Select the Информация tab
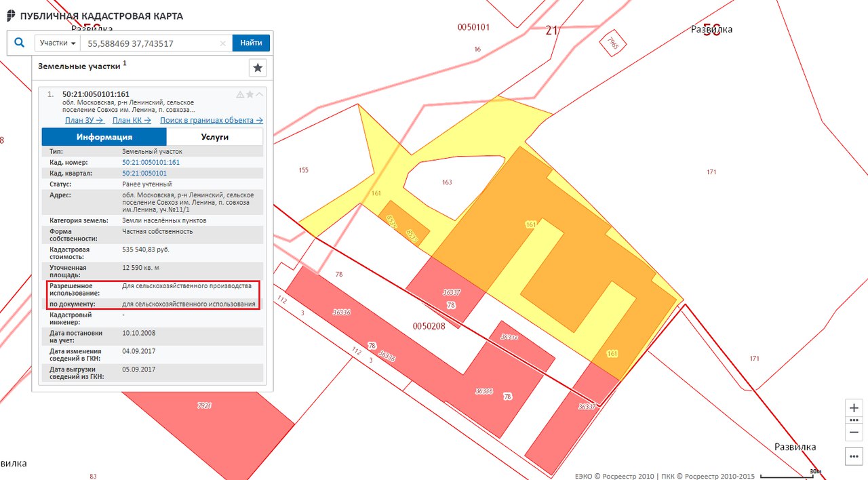Screen dimensions: 868x480 click(x=104, y=137)
